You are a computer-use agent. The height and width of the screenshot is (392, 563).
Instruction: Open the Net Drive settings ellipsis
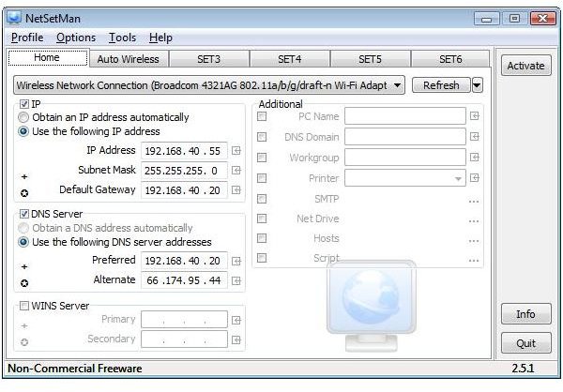pyautogui.click(x=474, y=221)
